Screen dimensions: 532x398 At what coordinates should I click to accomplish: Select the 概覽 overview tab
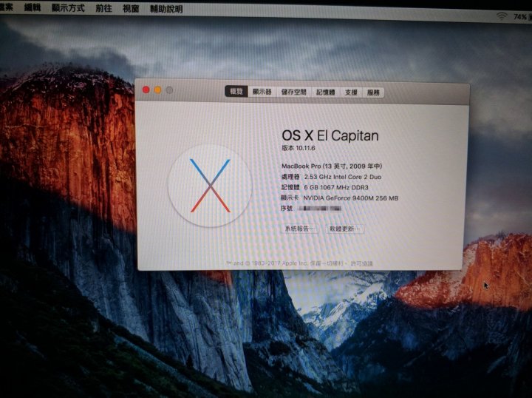click(236, 91)
